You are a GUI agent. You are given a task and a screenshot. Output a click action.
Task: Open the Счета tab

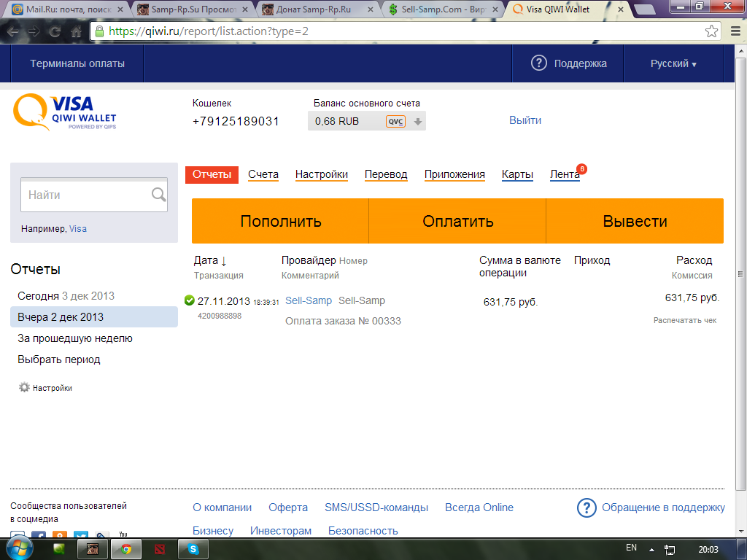[263, 174]
